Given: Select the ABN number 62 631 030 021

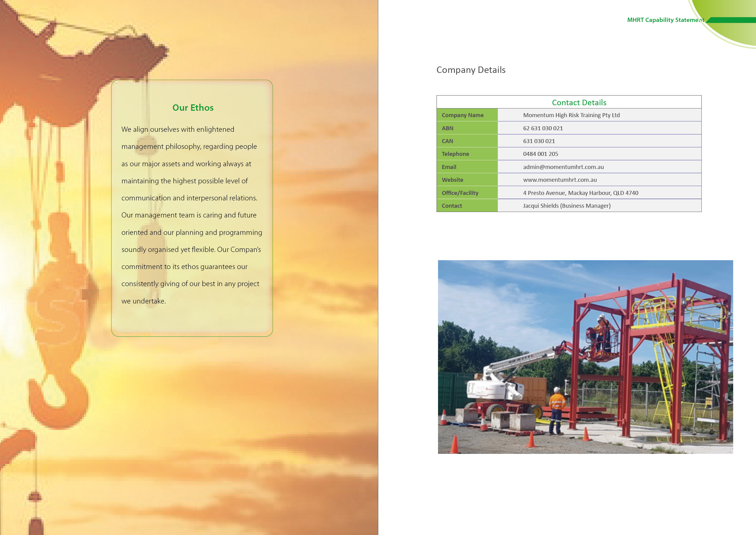Looking at the screenshot, I should 543,128.
